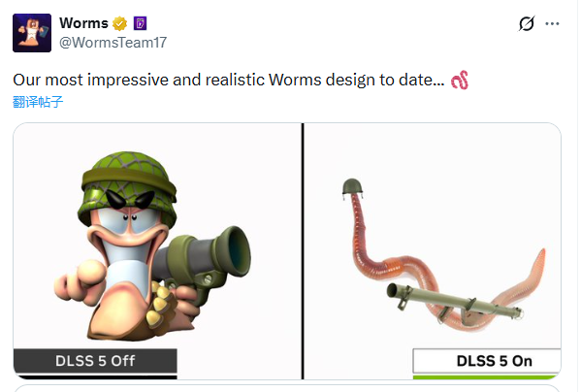This screenshot has width=581, height=392.
Task: Click the purple Team17 affiliate badge
Action: pos(140,23)
